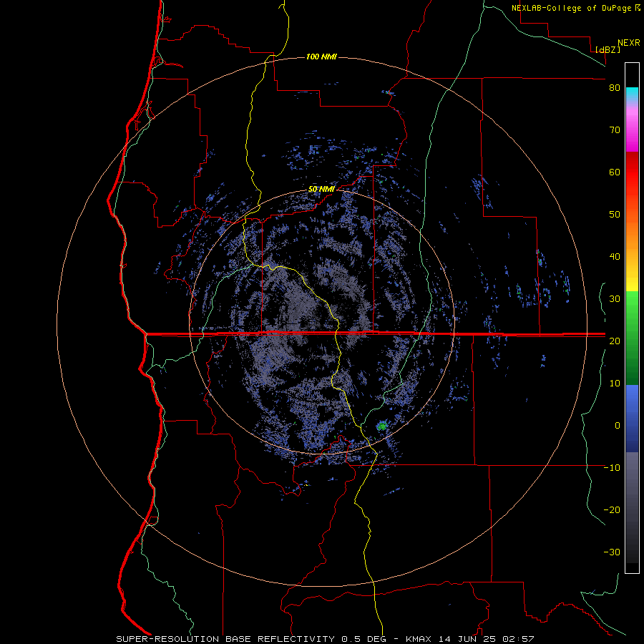Click the -10 value on the dBZ scale
The image size is (644, 644).
(x=612, y=468)
